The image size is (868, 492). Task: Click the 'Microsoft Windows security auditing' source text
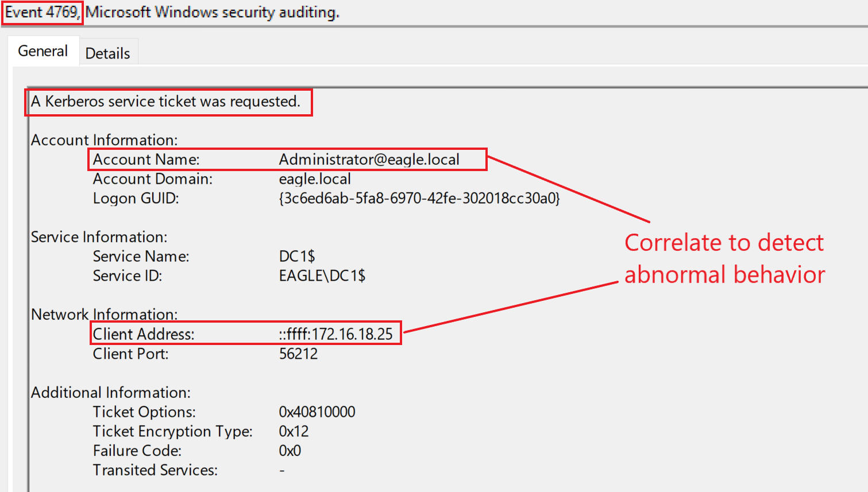pos(212,12)
